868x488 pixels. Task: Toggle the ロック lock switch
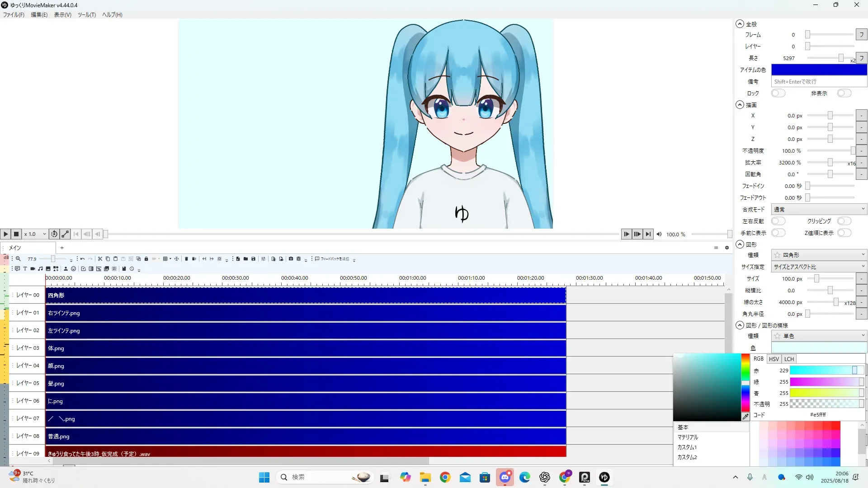(x=778, y=93)
